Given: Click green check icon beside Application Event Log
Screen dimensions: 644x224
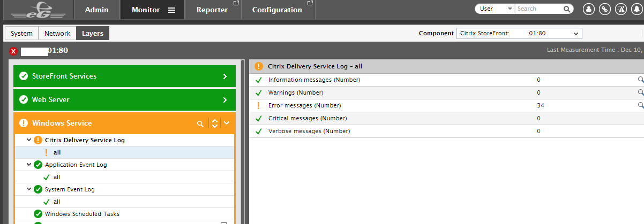Looking at the screenshot, I should click(x=38, y=165).
